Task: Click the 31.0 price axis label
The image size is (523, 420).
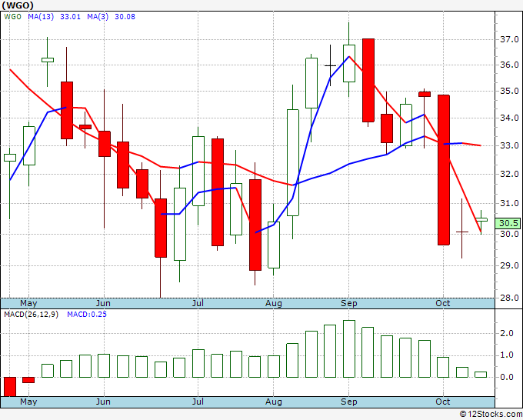Action: click(x=509, y=203)
